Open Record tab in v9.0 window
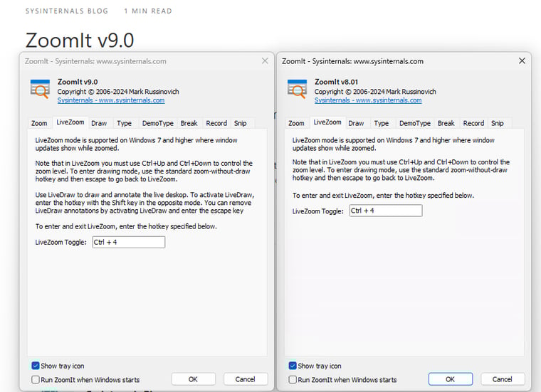 (216, 123)
